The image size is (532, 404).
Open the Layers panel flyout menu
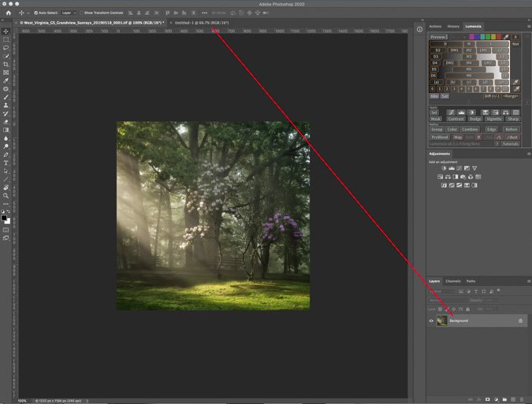529,281
